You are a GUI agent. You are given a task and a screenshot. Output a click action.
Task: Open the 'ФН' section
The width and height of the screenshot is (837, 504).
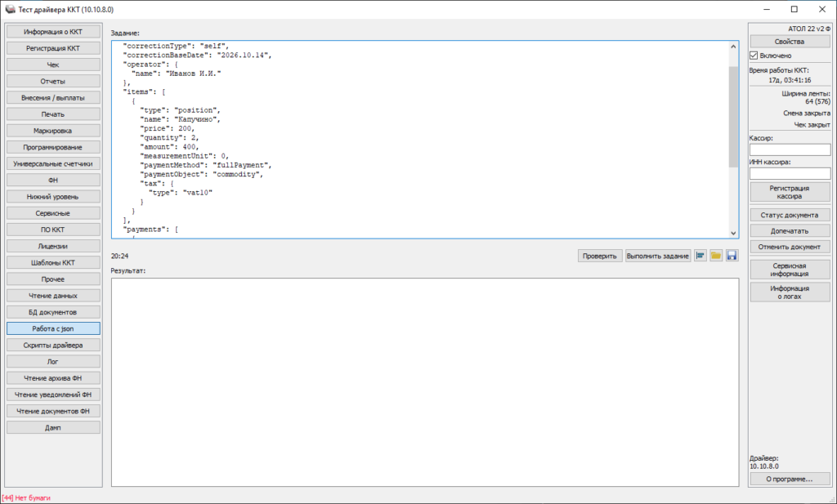53,181
